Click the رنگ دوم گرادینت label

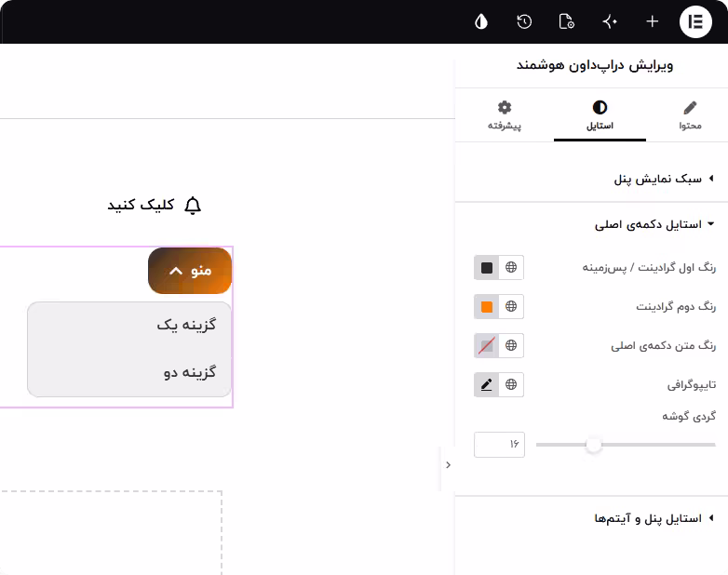click(x=676, y=307)
